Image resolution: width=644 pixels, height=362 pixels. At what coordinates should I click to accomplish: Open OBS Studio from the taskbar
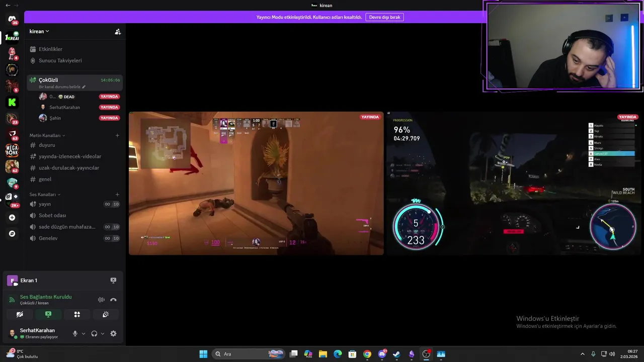426,354
